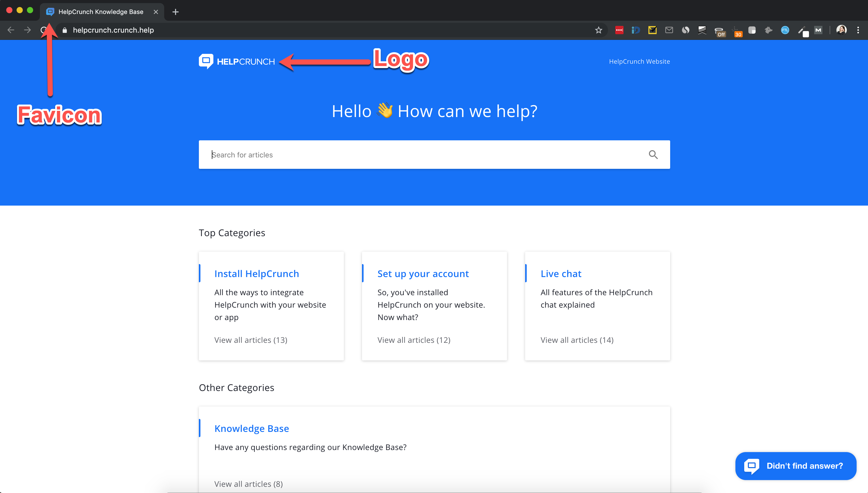
Task: Open the blue iD extension icon
Action: 636,30
